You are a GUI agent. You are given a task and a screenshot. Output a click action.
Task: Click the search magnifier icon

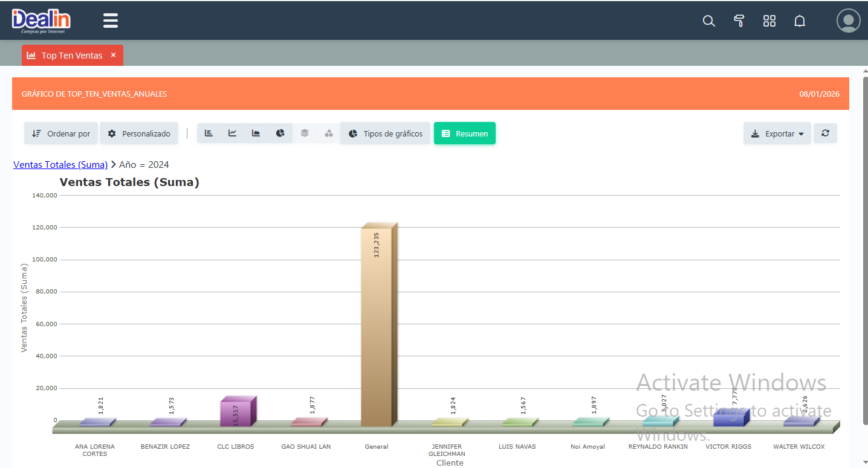pyautogui.click(x=708, y=21)
